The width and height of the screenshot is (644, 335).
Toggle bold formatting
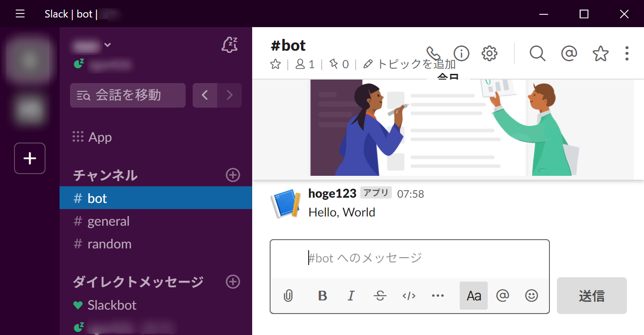tap(323, 296)
